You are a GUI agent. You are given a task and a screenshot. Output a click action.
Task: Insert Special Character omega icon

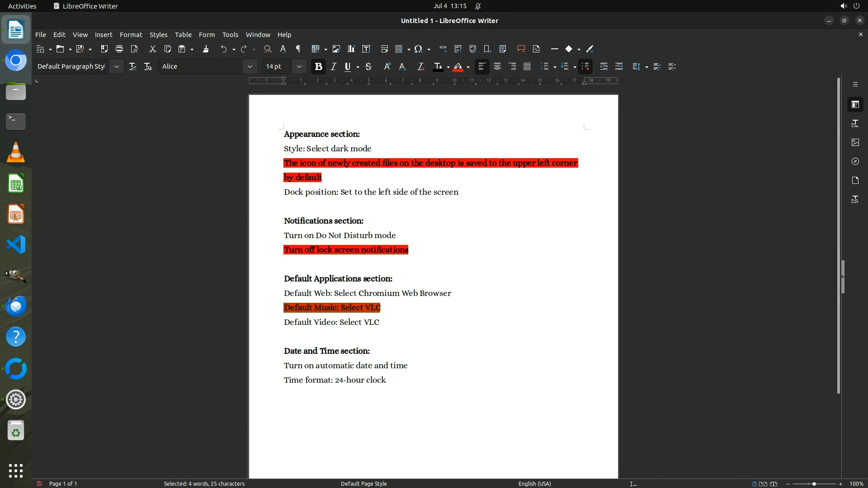(x=418, y=49)
